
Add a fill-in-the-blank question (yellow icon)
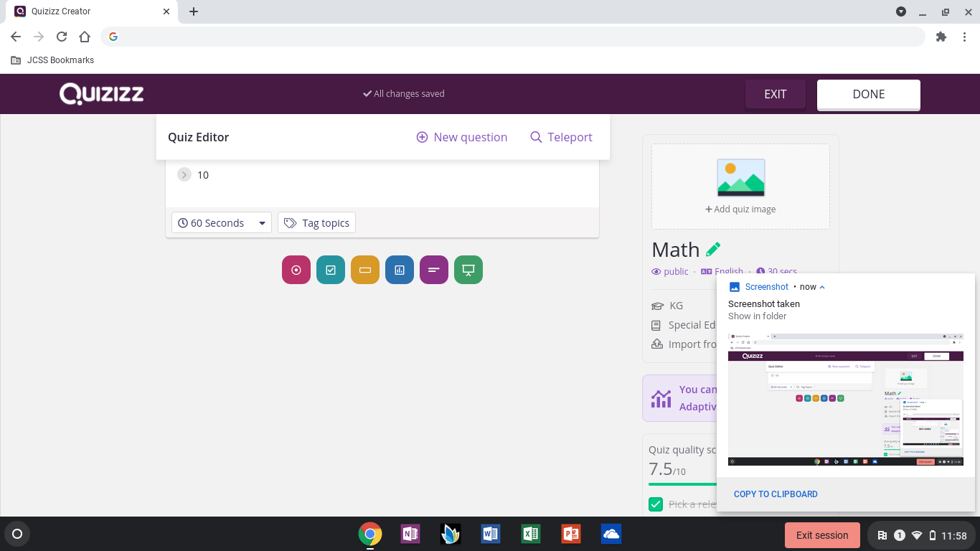tap(365, 270)
